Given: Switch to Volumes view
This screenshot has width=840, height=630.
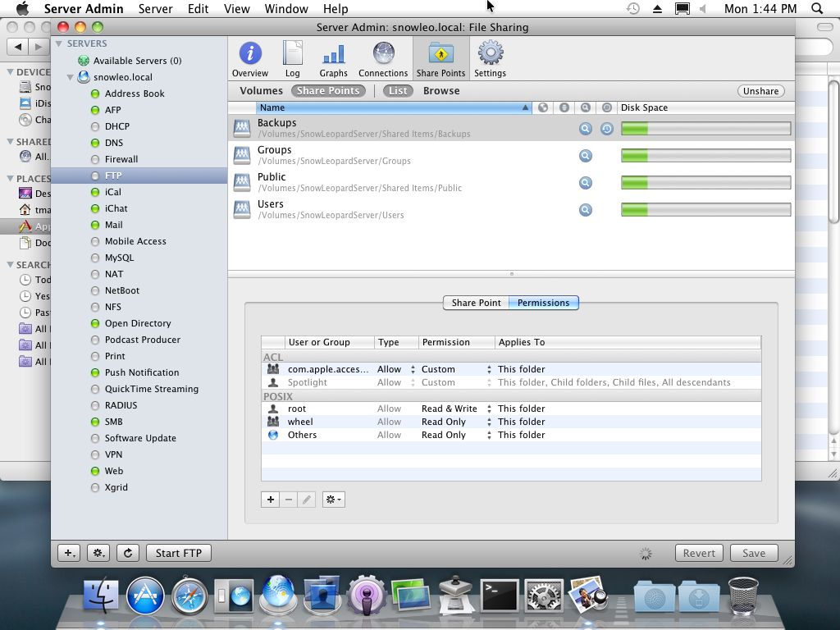Looking at the screenshot, I should click(261, 90).
